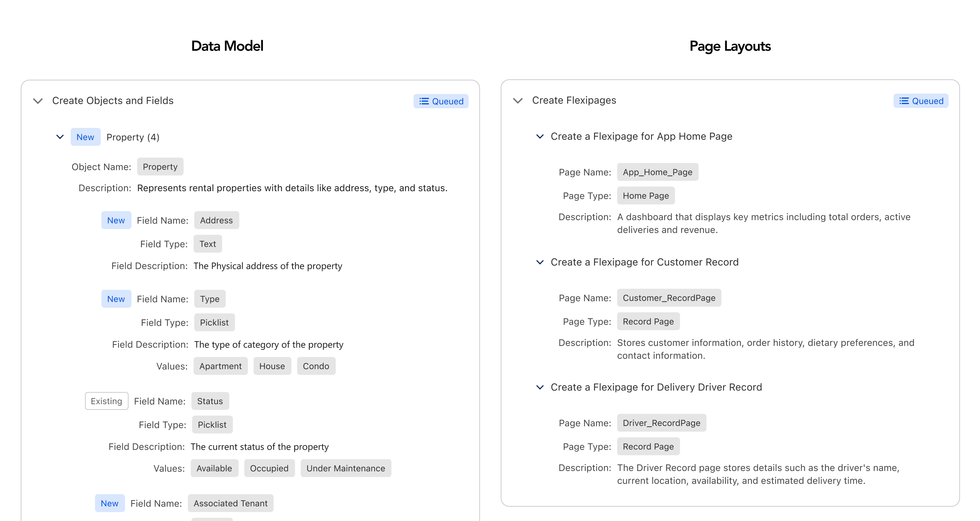Click the Create Objects and Fields title
The width and height of the screenshot is (980, 521).
coord(112,100)
